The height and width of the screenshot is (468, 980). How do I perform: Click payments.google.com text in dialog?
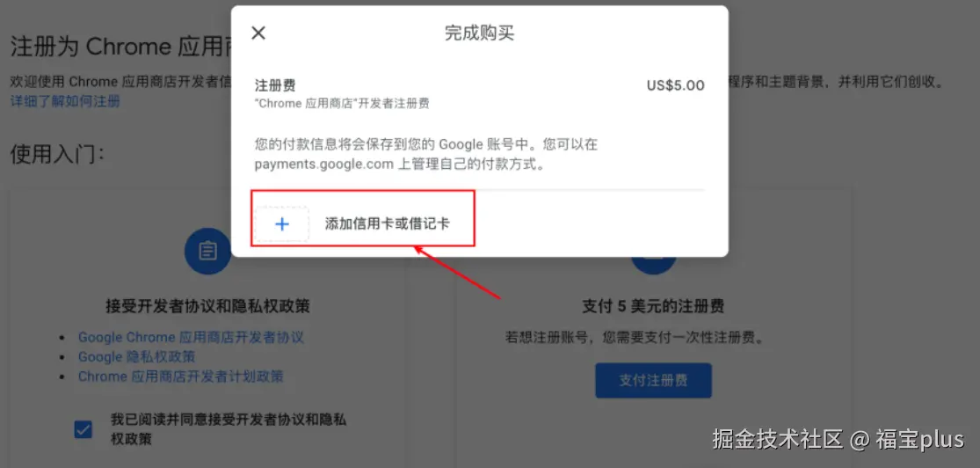tap(323, 165)
